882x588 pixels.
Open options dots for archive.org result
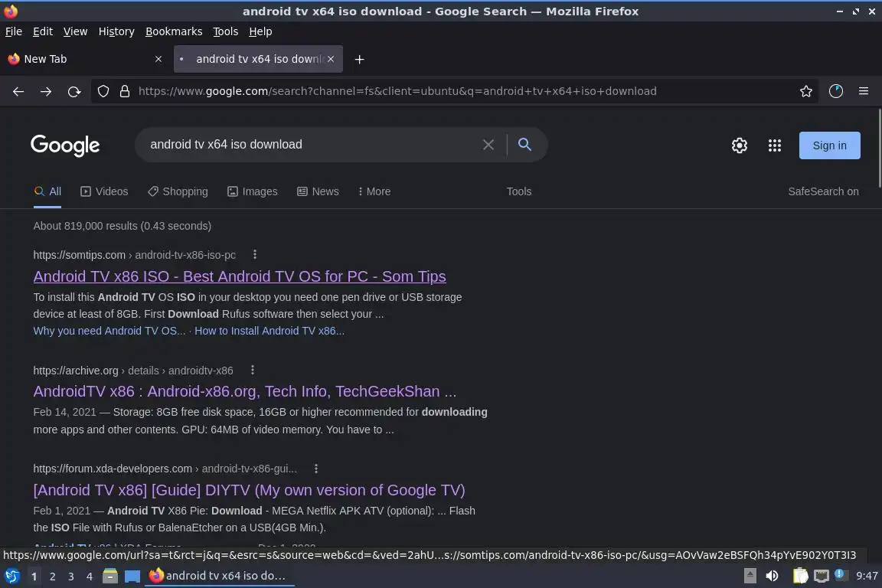253,370
